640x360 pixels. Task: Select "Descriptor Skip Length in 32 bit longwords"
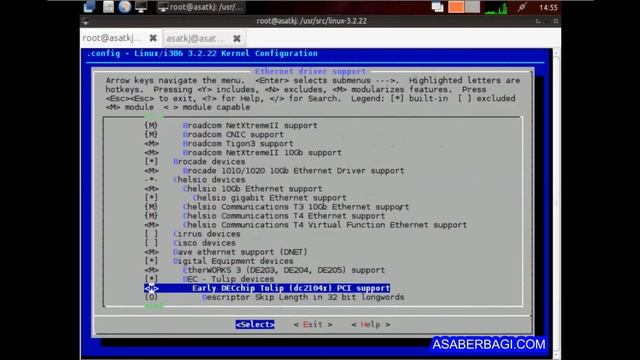pos(303,297)
